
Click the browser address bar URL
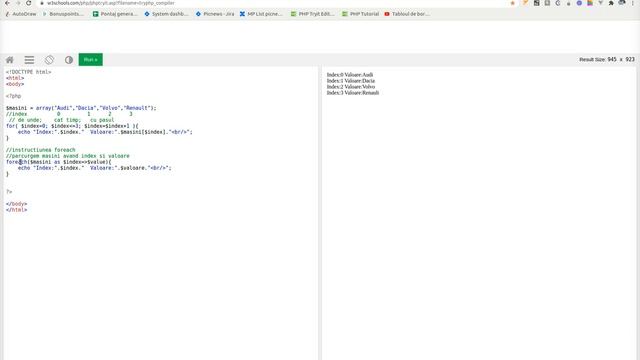pyautogui.click(x=111, y=3)
